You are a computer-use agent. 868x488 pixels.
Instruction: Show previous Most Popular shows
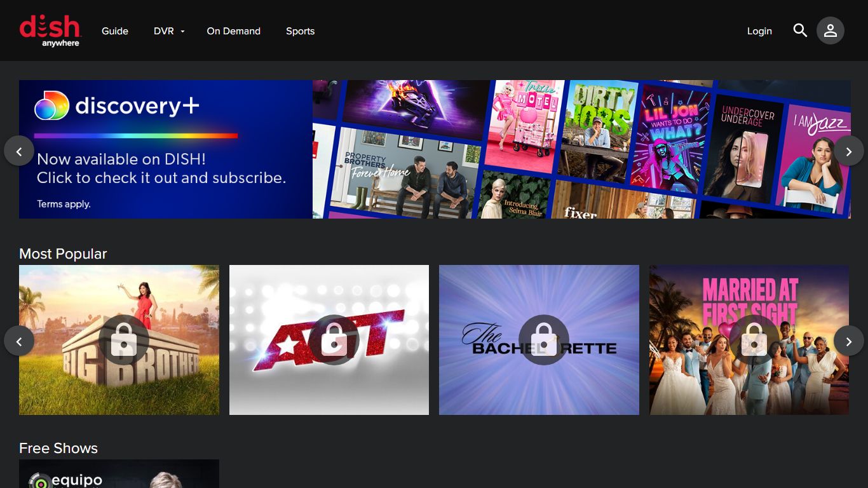pyautogui.click(x=19, y=341)
